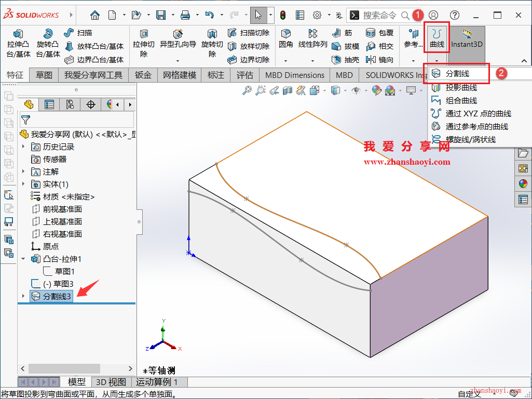Click the Rebuild traffic light icon
The image size is (532, 399).
click(x=283, y=15)
